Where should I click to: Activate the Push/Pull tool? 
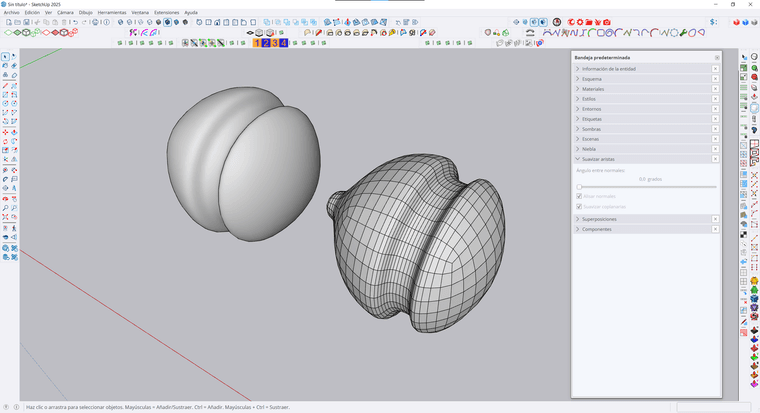[14, 131]
